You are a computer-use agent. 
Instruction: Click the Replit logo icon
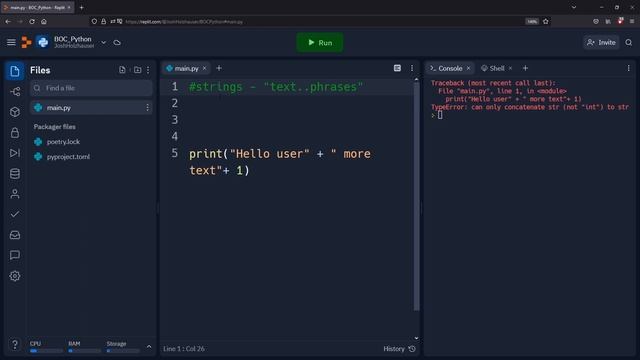pyautogui.click(x=26, y=42)
